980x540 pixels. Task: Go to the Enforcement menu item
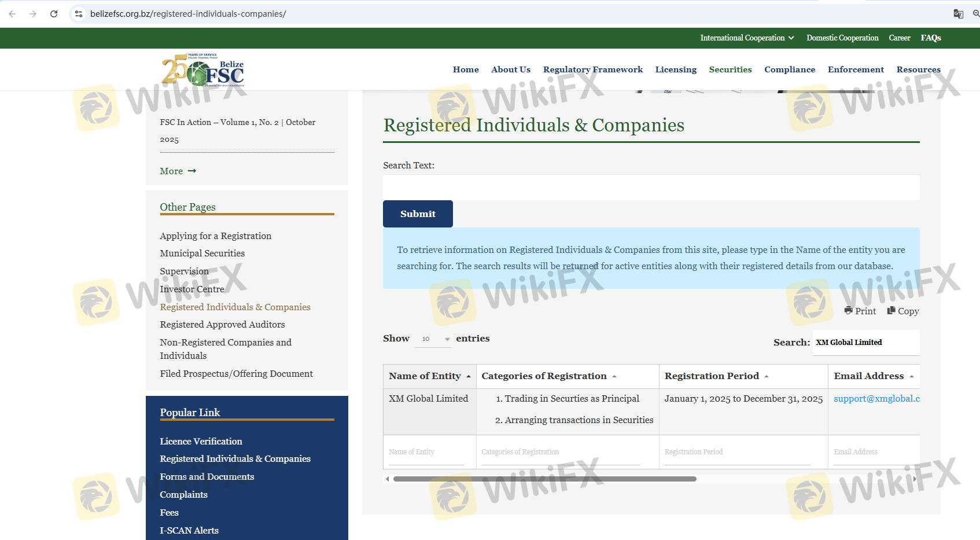click(x=855, y=69)
